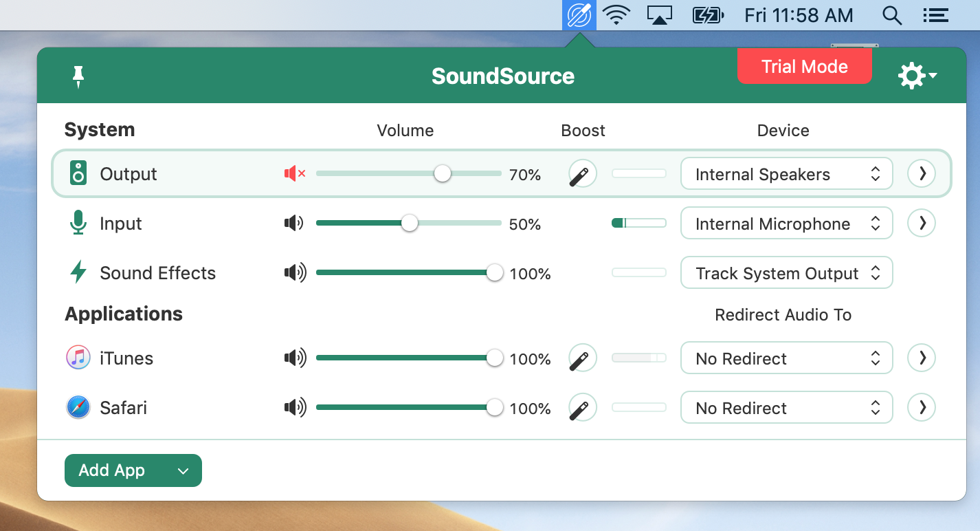Click the Trial Mode badge

(x=805, y=67)
